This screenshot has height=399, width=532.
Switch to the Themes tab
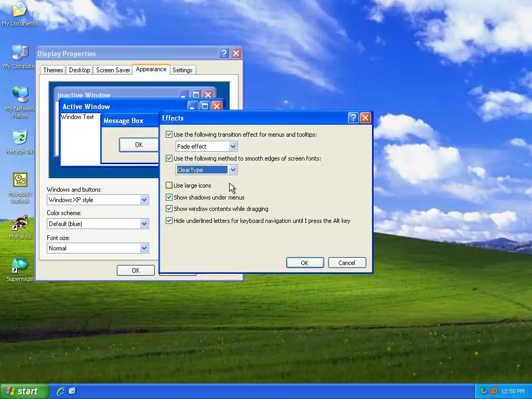click(x=53, y=70)
